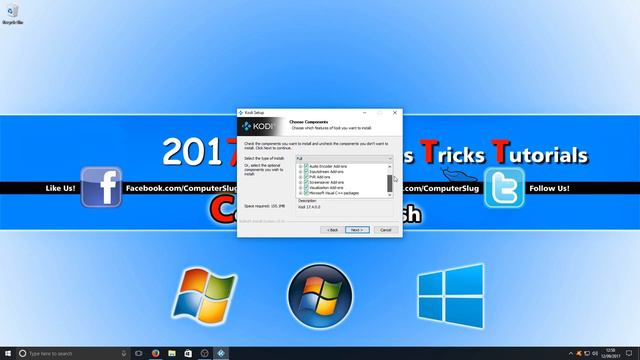Click the Cortana circle icon
The image size is (640, 360).
[22, 353]
